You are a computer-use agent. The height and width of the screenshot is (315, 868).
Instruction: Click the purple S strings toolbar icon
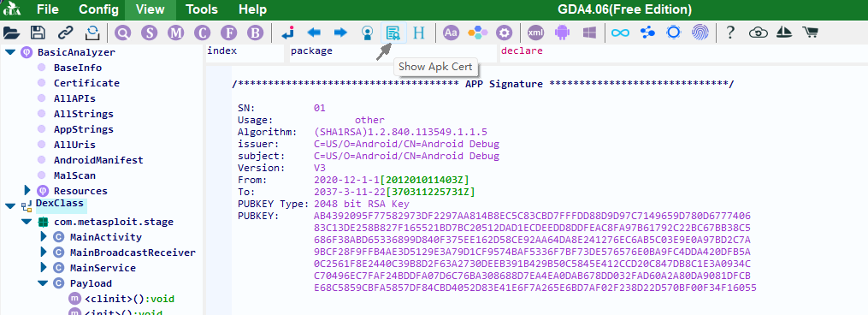click(150, 33)
